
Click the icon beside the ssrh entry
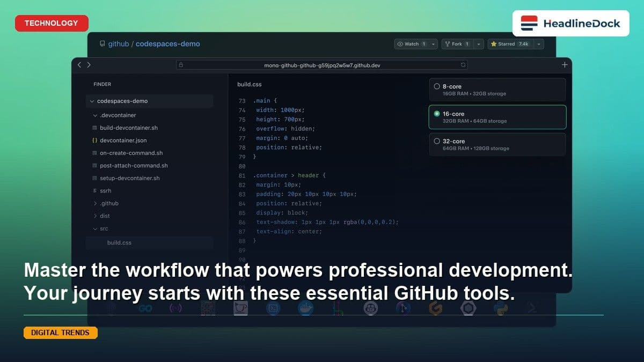(x=95, y=191)
